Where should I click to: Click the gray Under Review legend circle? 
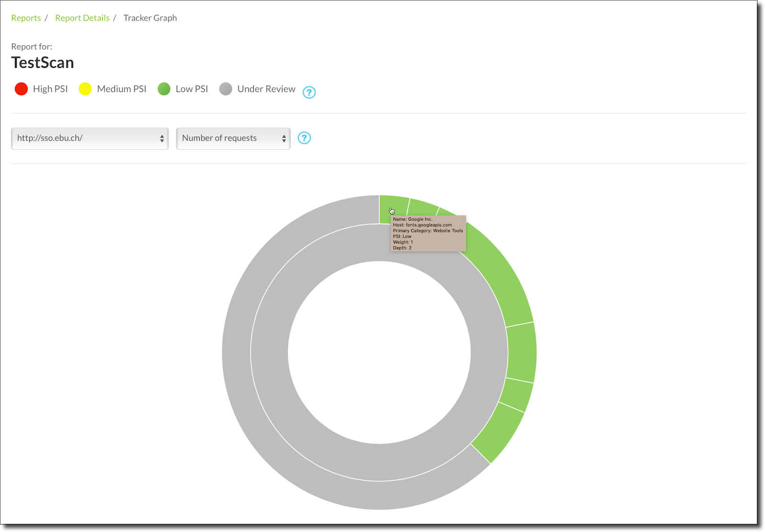(226, 89)
